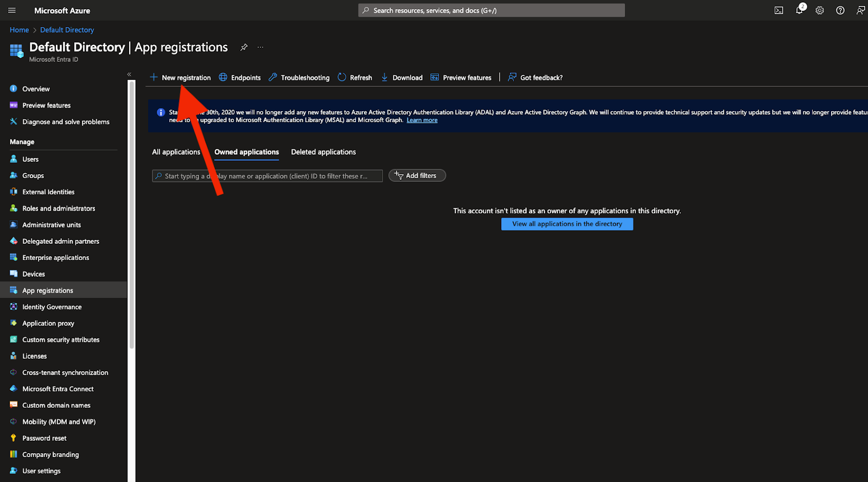
Task: Open Troubleshooting in the toolbar
Action: click(x=299, y=78)
